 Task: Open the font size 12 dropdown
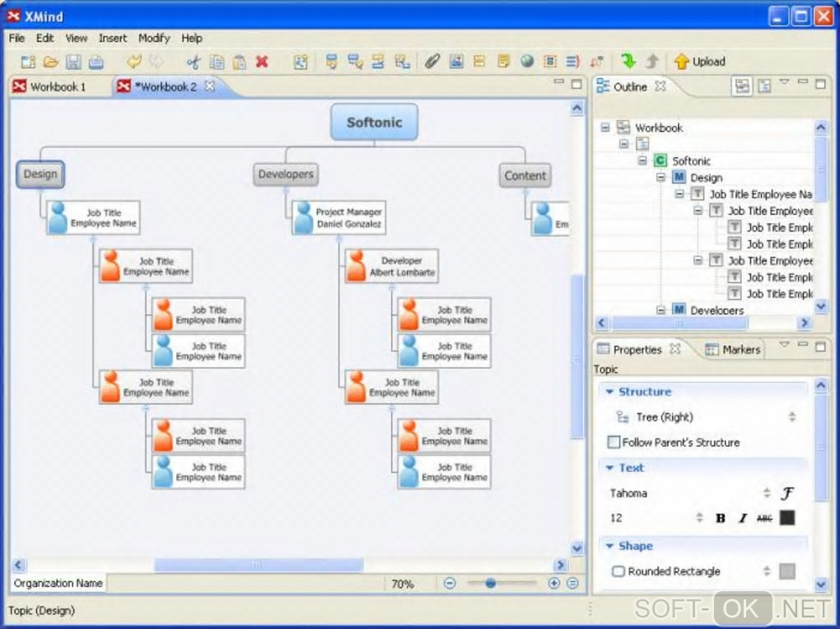[x=699, y=518]
